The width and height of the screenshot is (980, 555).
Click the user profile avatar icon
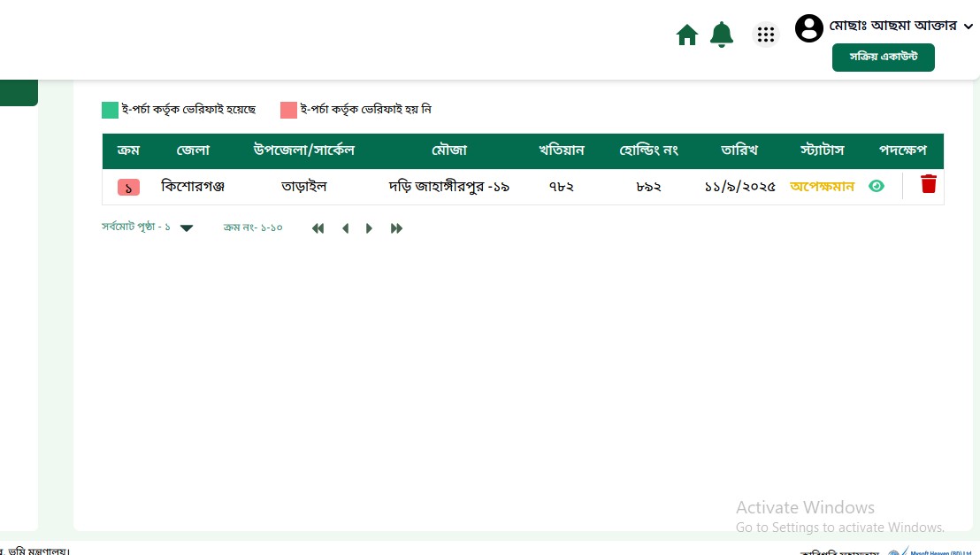[x=808, y=28]
